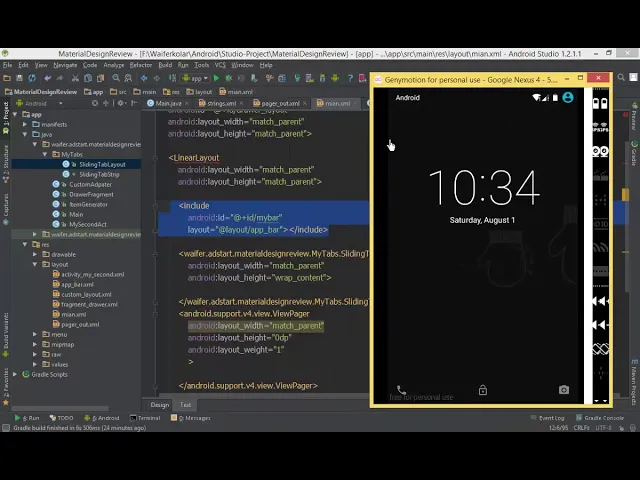Click the Genymotion GPS widget icon
The width and height of the screenshot is (640, 480).
coord(600,127)
